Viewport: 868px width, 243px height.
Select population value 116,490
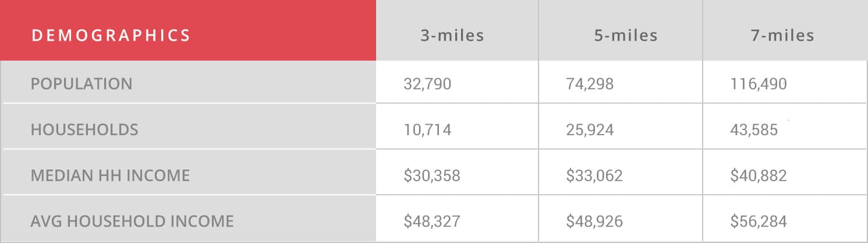759,84
